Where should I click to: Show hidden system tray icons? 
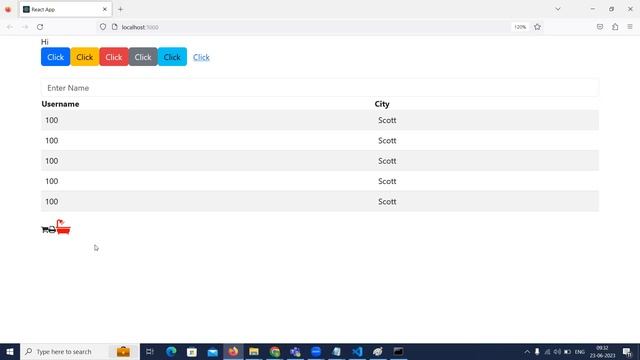click(527, 351)
